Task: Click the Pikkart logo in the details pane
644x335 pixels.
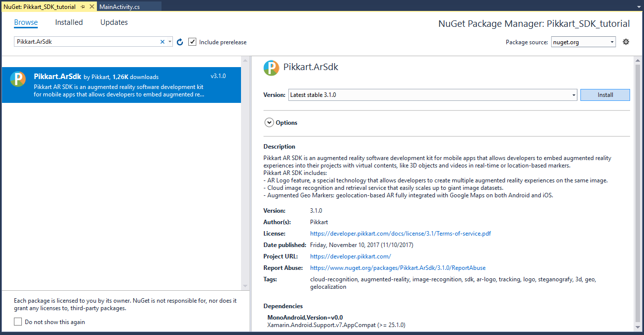Action: coord(271,68)
